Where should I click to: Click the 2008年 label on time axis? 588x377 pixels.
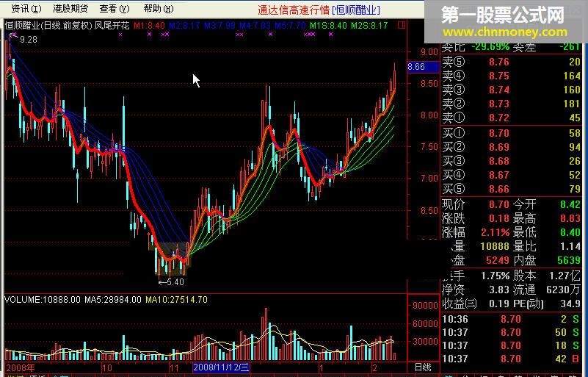(x=21, y=367)
